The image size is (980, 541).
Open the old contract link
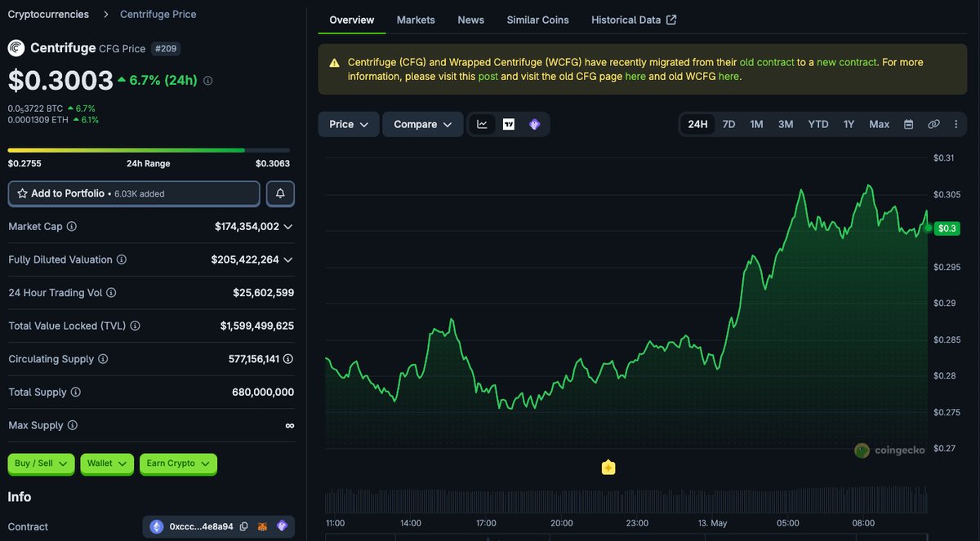767,62
